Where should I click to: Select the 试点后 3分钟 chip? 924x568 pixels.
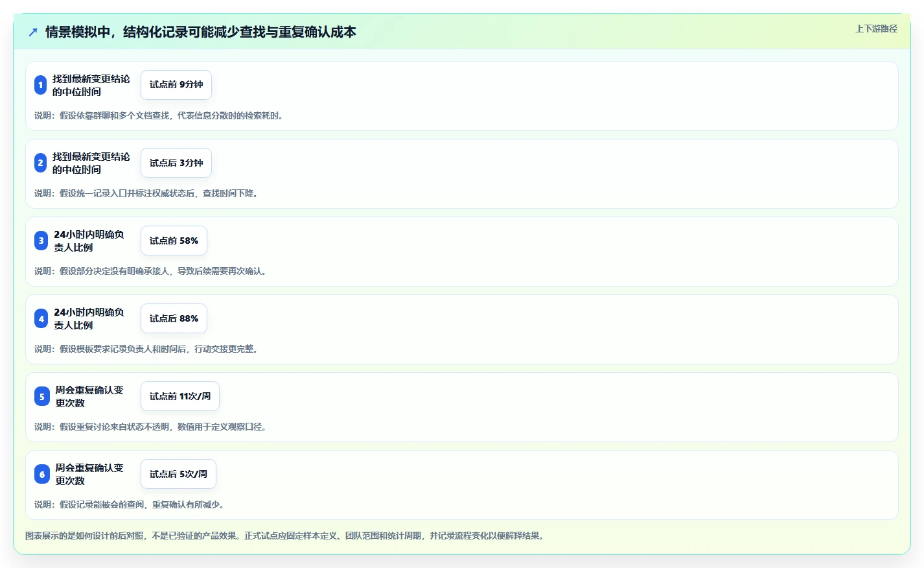tap(176, 163)
